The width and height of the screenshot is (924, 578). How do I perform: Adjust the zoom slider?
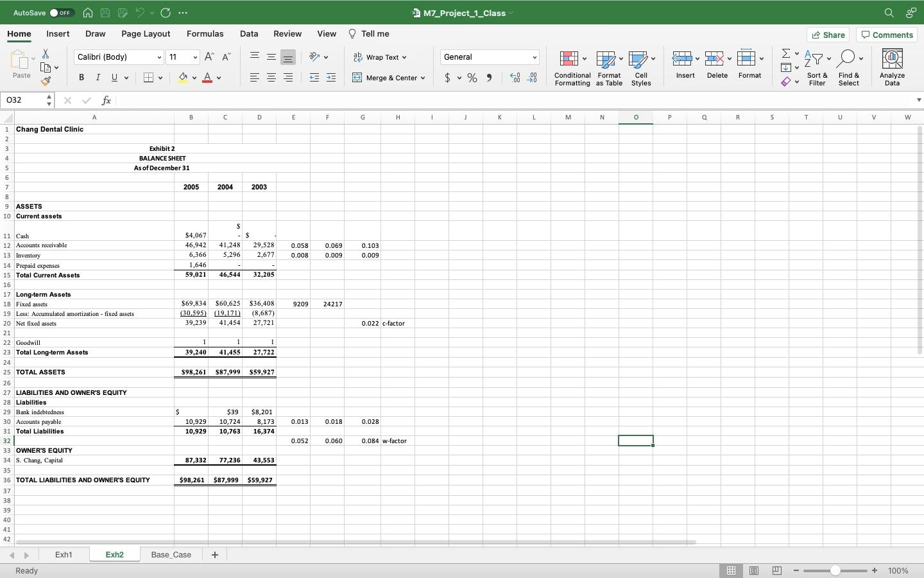click(834, 570)
